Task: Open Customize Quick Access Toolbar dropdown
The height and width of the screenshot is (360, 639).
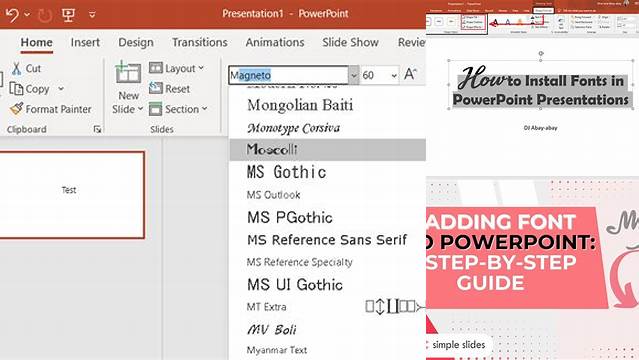Action: pos(92,15)
